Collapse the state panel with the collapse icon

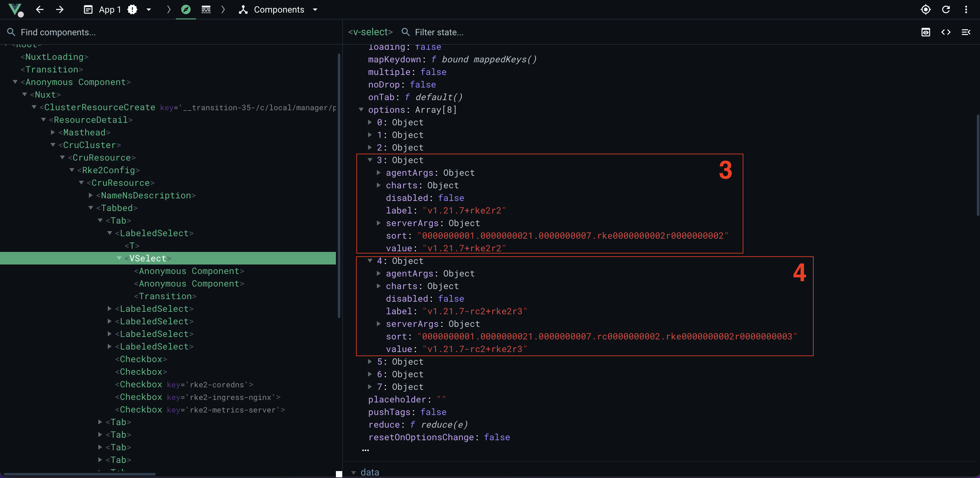point(966,32)
